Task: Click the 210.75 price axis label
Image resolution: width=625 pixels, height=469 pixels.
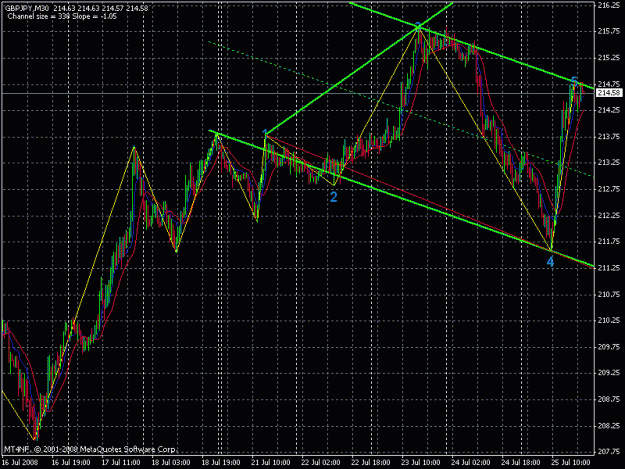Action: pos(609,294)
